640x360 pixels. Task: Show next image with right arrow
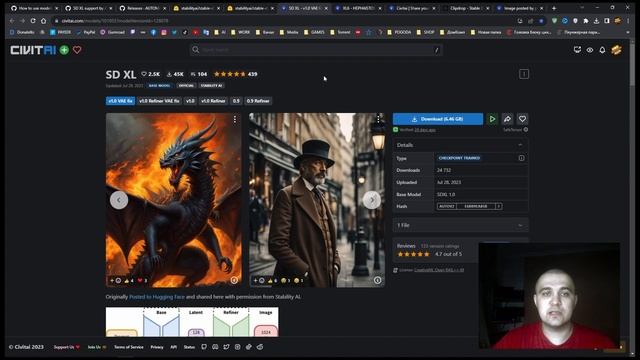pos(372,200)
